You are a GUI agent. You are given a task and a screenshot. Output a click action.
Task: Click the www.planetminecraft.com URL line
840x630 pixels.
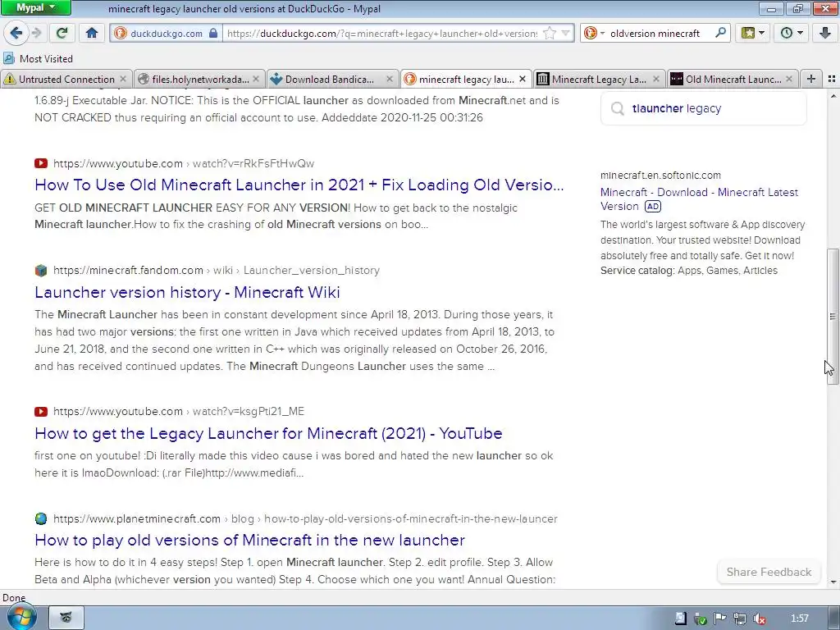click(x=305, y=518)
